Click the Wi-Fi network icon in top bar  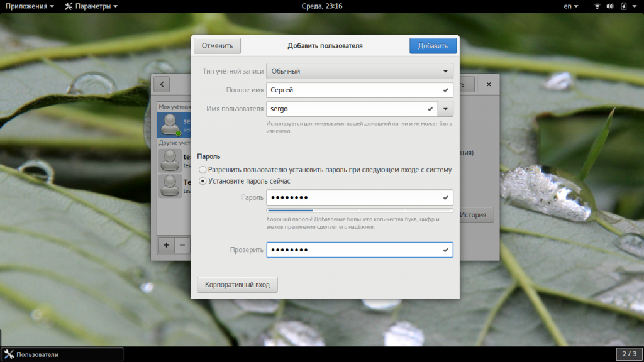coord(597,6)
